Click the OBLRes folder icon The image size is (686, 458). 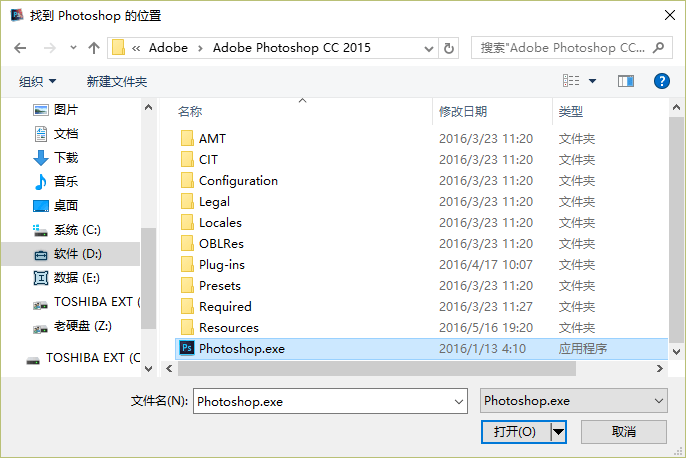tap(187, 243)
